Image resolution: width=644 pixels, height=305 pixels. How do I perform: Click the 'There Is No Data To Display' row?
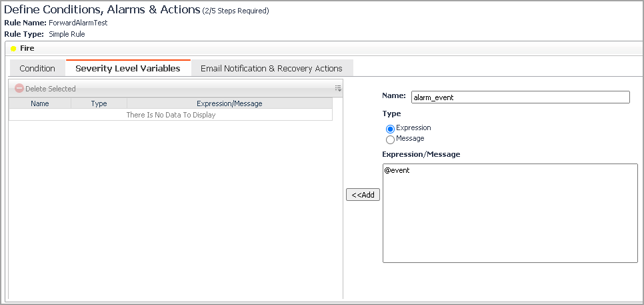171,115
